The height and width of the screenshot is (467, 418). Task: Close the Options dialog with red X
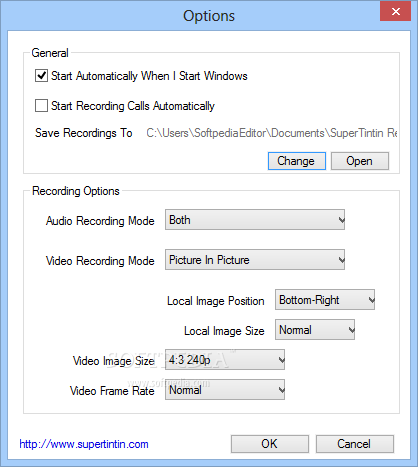click(x=396, y=11)
